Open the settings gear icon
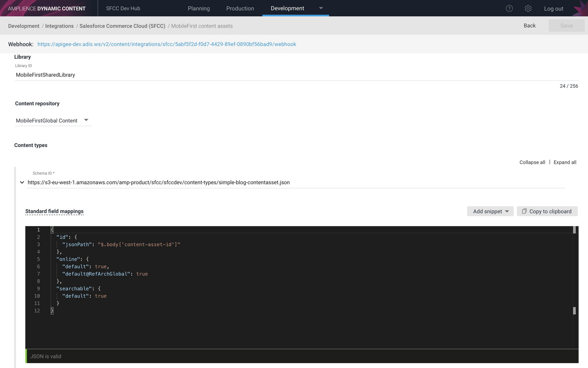The width and height of the screenshot is (588, 368). (x=528, y=8)
